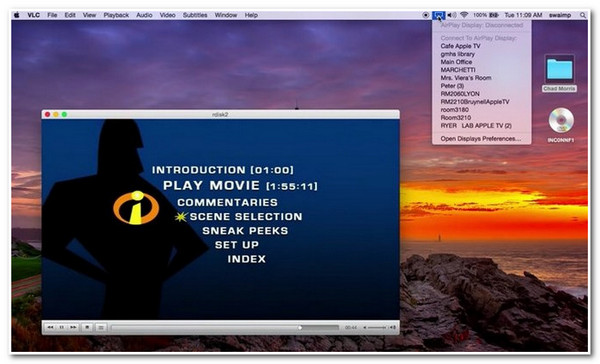Click the playback position seek bar
Viewport: 600px width, 364px height.
[x=225, y=328]
